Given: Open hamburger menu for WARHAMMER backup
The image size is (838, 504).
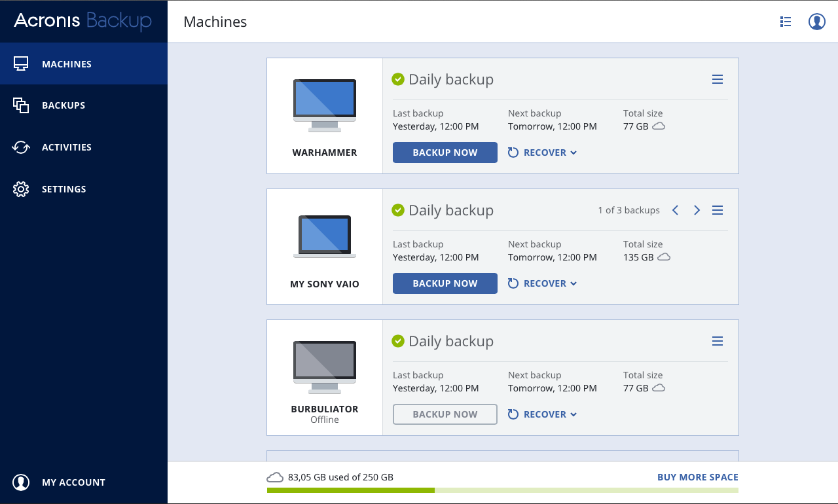Looking at the screenshot, I should coord(718,79).
